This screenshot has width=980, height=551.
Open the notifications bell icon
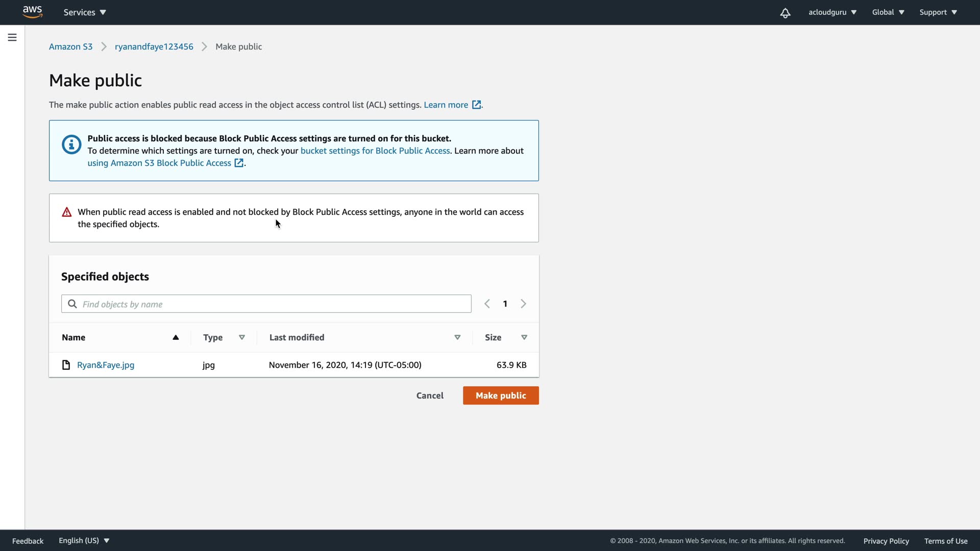click(x=785, y=13)
